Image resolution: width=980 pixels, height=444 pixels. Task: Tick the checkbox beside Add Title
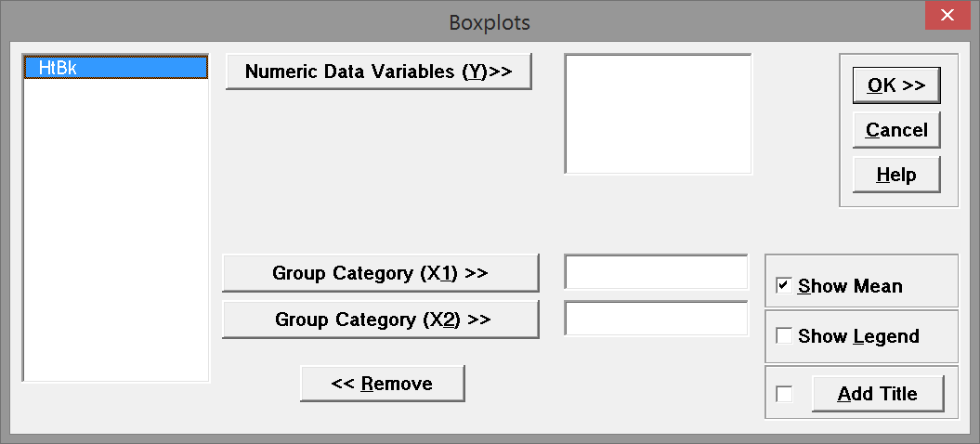tap(784, 394)
